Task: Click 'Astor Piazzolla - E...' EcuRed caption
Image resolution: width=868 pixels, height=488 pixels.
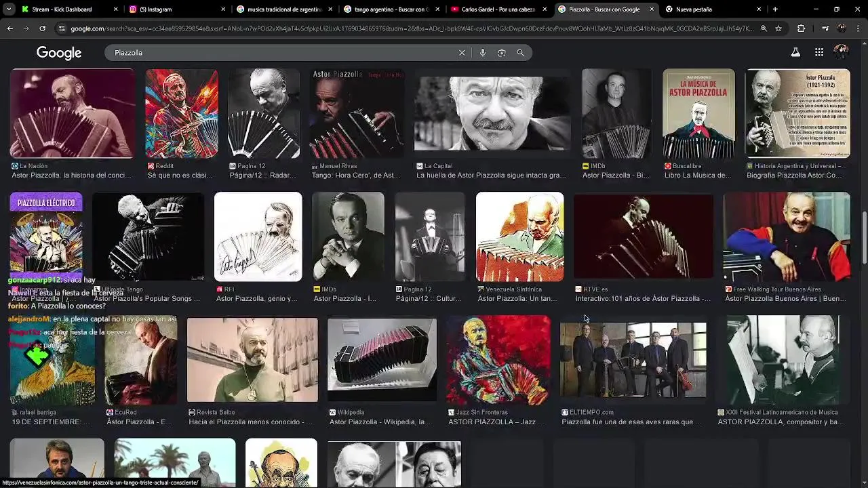Action: [139, 422]
